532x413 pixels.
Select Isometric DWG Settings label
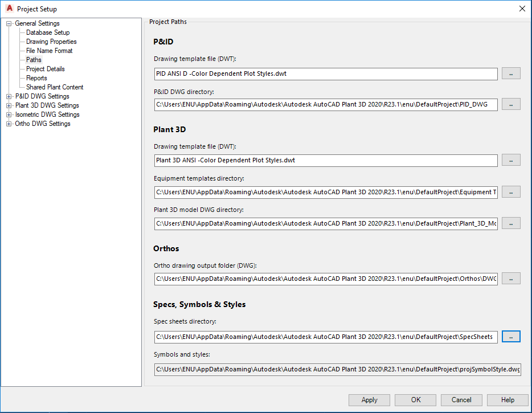click(47, 115)
